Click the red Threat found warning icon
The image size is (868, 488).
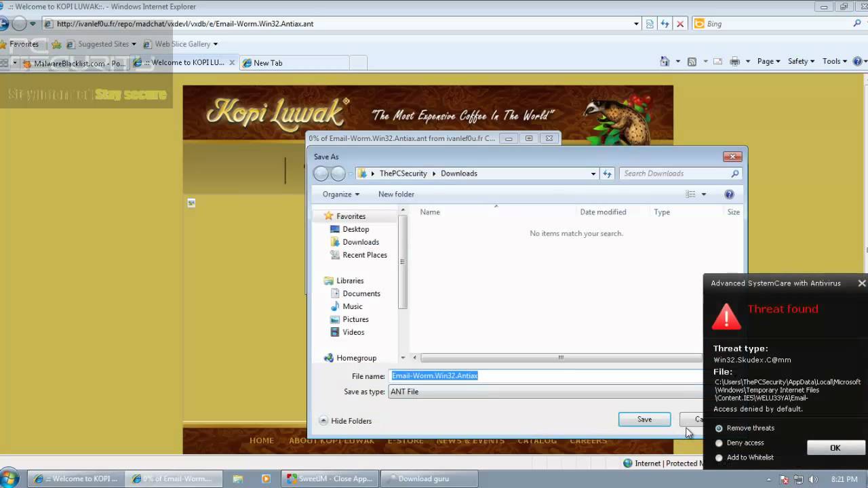726,317
